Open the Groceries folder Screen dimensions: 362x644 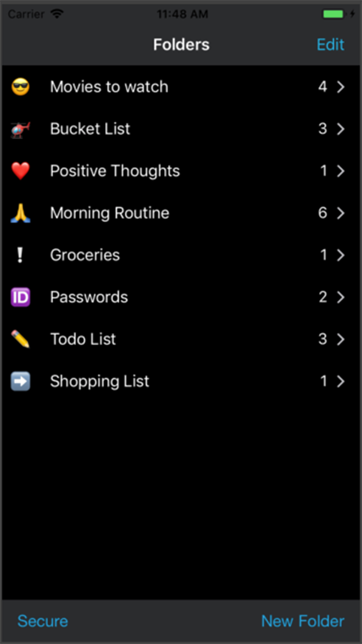pyautogui.click(x=85, y=255)
